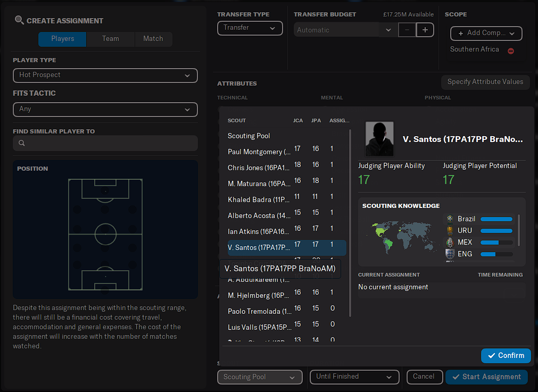538x392 pixels.
Task: Click the pitch centre circle position
Action: click(x=105, y=234)
